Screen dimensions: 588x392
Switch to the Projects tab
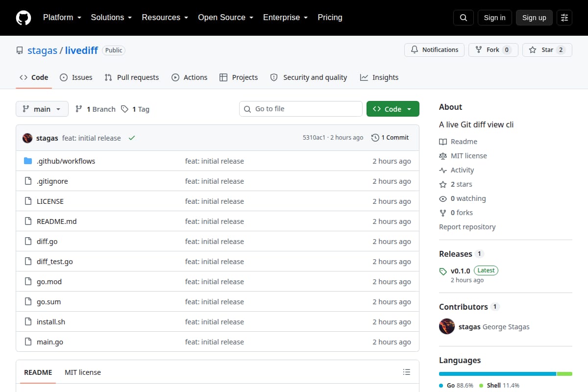coord(239,77)
